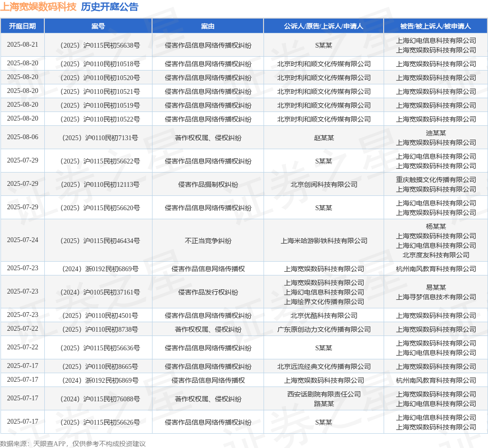Image resolution: width=488 pixels, height=448 pixels.
Task: Click the 公诉人/原告/上诉人/申请人 column header
Action: 324,26
